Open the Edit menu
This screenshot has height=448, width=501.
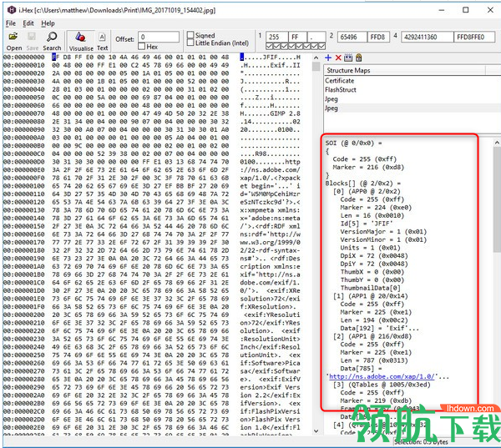tap(28, 23)
